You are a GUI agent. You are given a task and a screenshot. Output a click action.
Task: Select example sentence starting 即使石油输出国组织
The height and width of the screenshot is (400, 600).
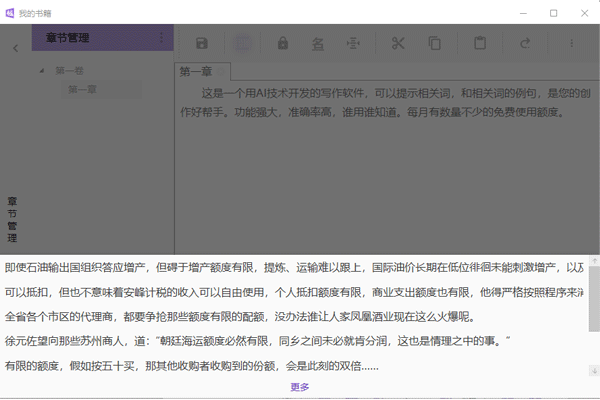(x=294, y=268)
